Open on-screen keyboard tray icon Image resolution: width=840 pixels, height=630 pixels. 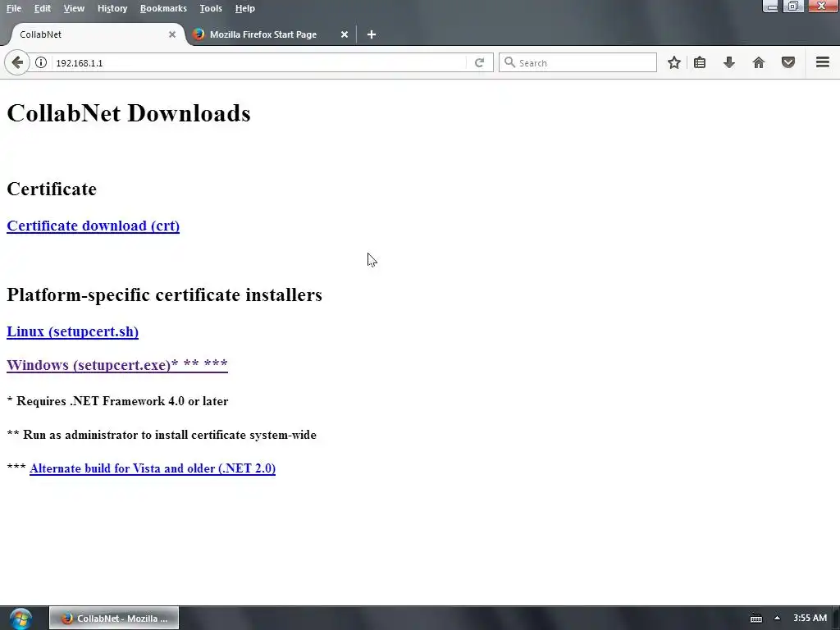click(x=756, y=619)
